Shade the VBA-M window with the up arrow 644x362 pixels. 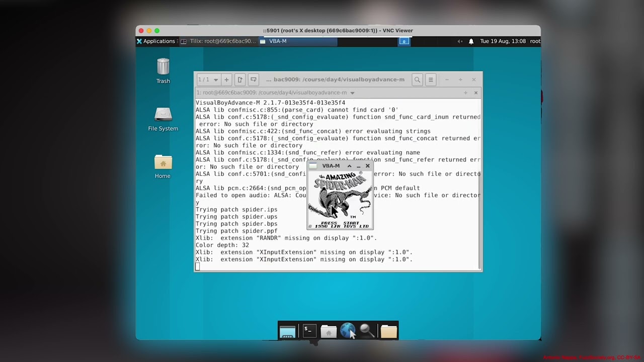(349, 166)
